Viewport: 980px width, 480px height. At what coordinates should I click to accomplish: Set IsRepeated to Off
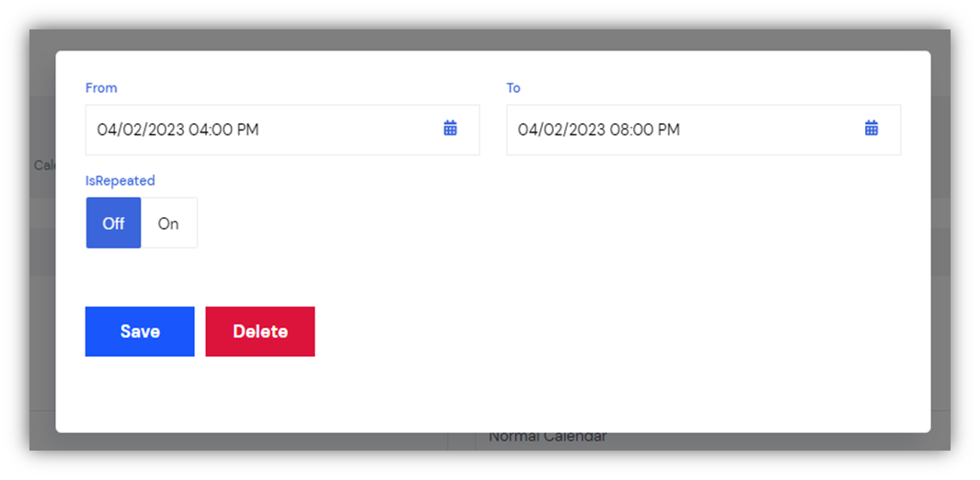pyautogui.click(x=114, y=223)
